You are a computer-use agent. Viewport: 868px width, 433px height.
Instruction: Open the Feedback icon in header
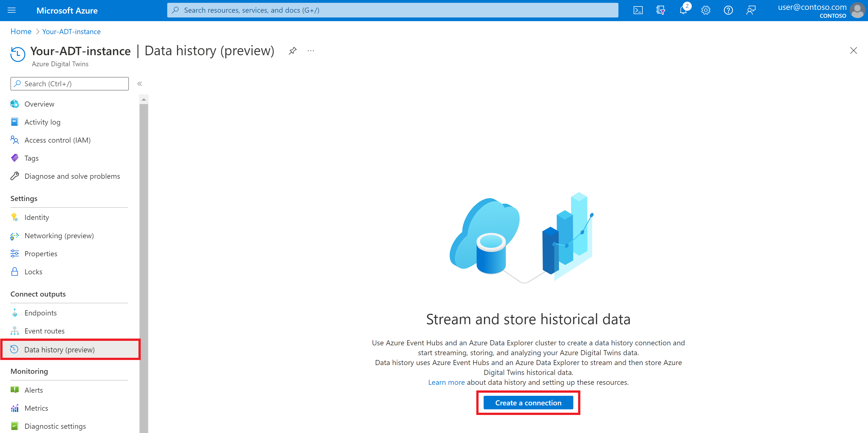(751, 10)
